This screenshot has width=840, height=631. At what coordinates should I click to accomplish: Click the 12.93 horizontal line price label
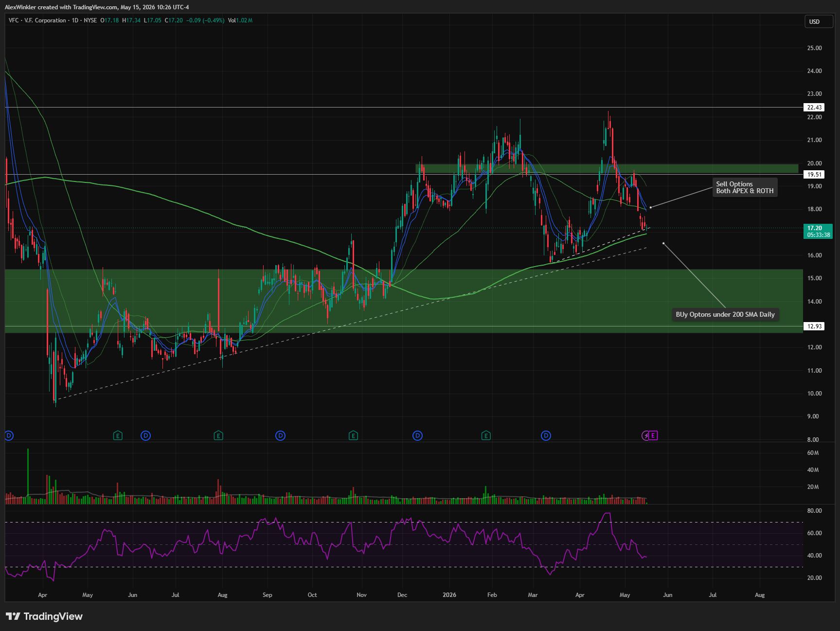(x=815, y=326)
